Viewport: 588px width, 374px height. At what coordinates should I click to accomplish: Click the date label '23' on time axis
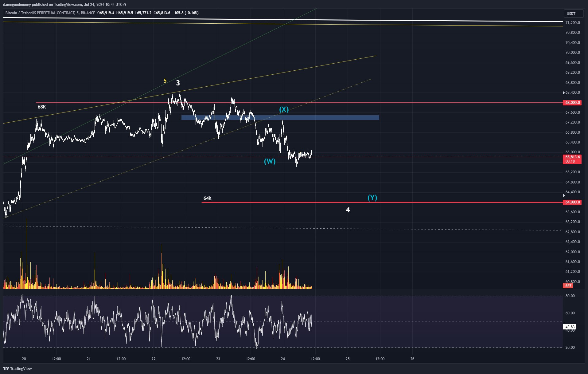tap(218, 359)
